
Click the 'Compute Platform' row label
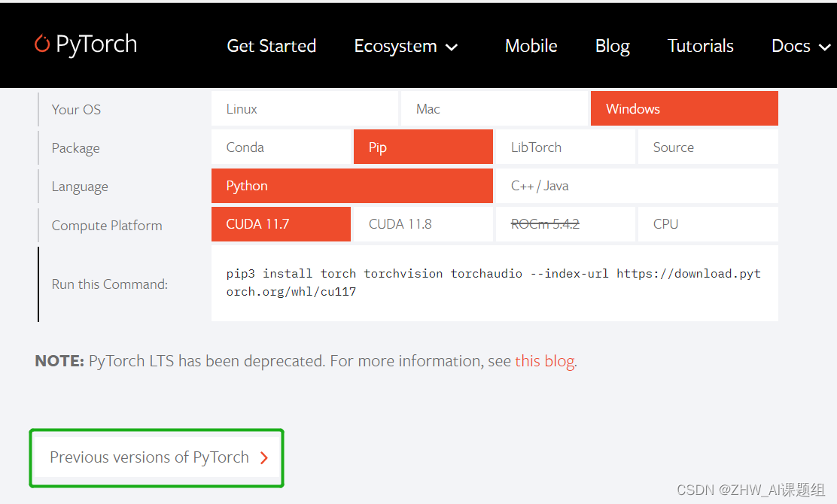point(107,226)
